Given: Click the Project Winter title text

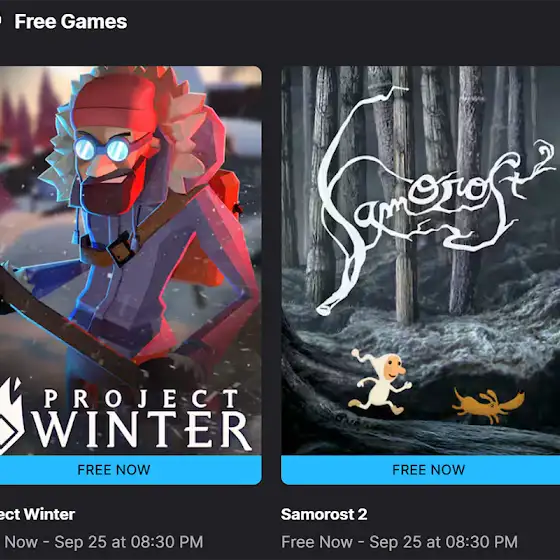Looking at the screenshot, I should pos(38,514).
